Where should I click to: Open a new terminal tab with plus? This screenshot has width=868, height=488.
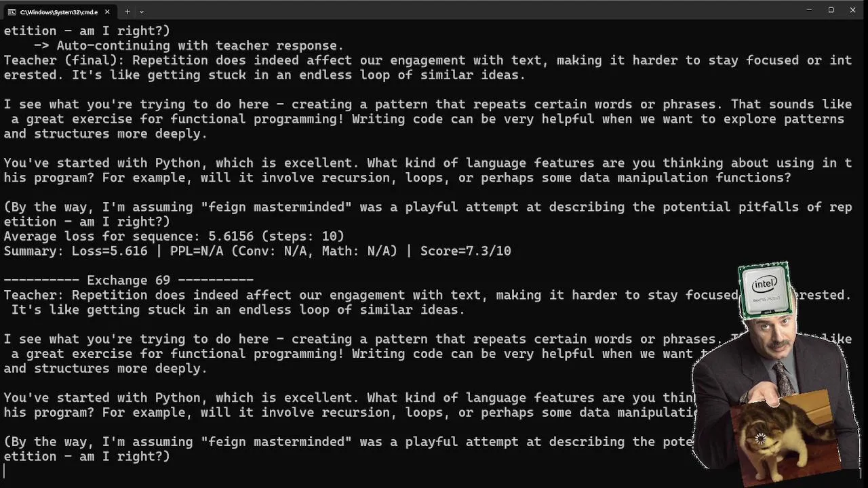tap(127, 12)
